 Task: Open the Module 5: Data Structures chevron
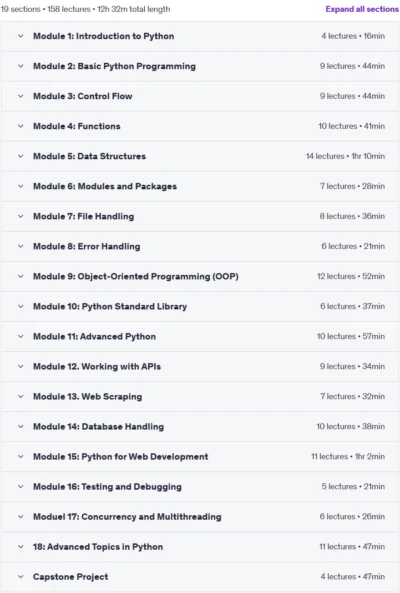21,156
